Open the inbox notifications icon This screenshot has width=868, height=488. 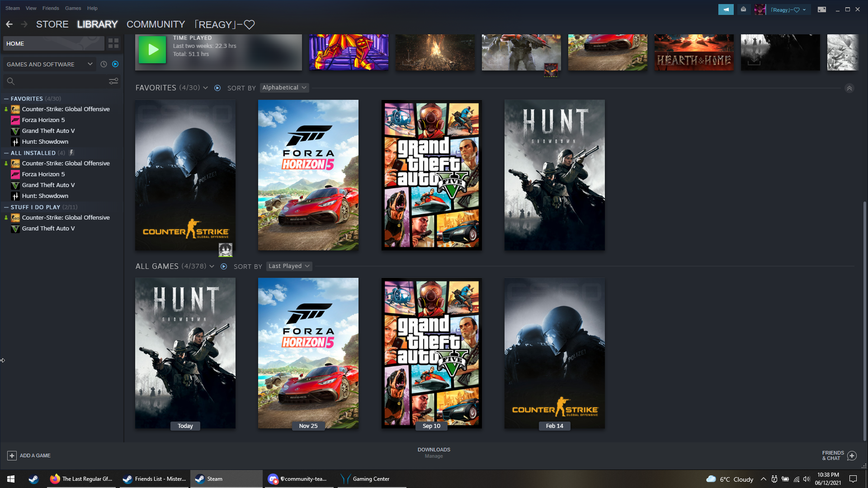point(743,9)
